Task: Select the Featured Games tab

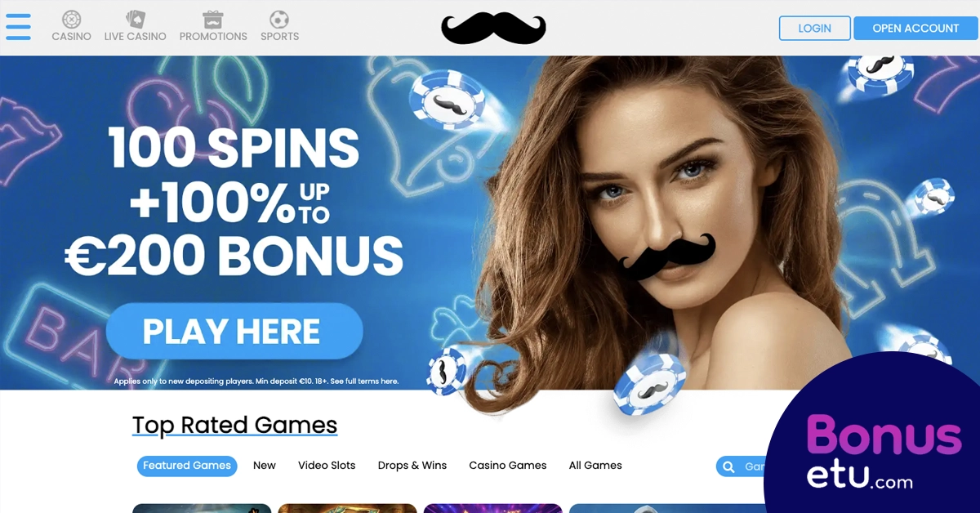Action: (187, 466)
